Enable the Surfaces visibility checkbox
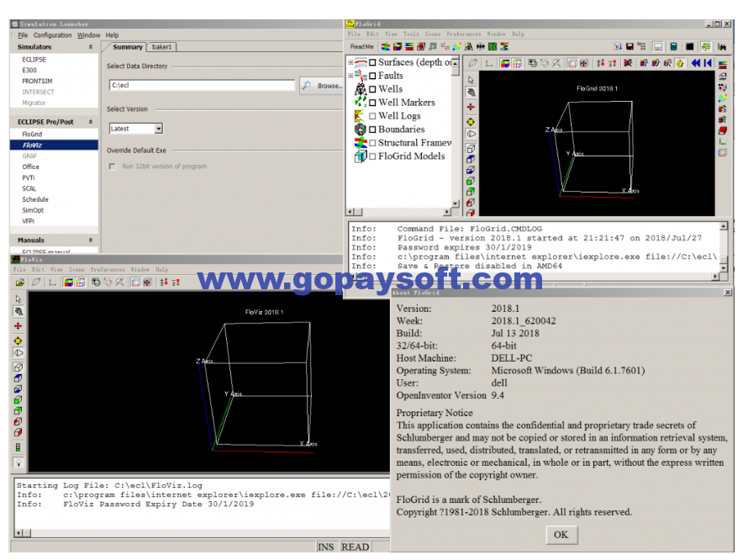Viewport: 743px width, 560px height. point(372,62)
